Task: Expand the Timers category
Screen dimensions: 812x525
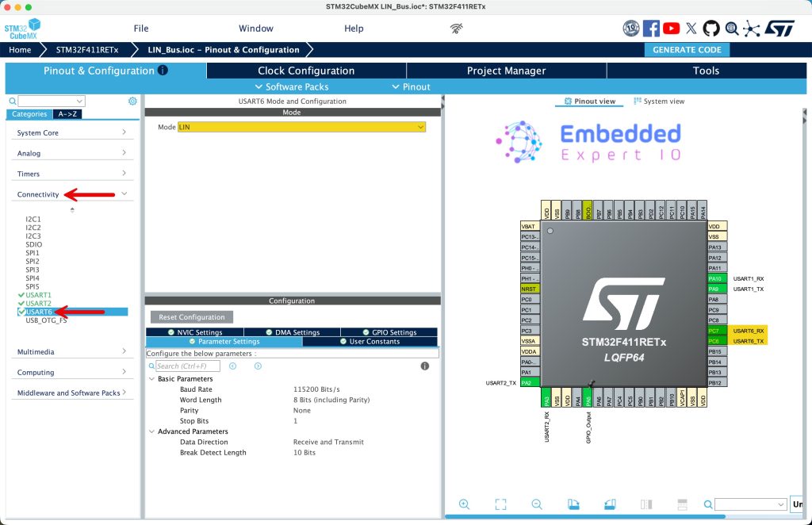Action: pos(72,174)
